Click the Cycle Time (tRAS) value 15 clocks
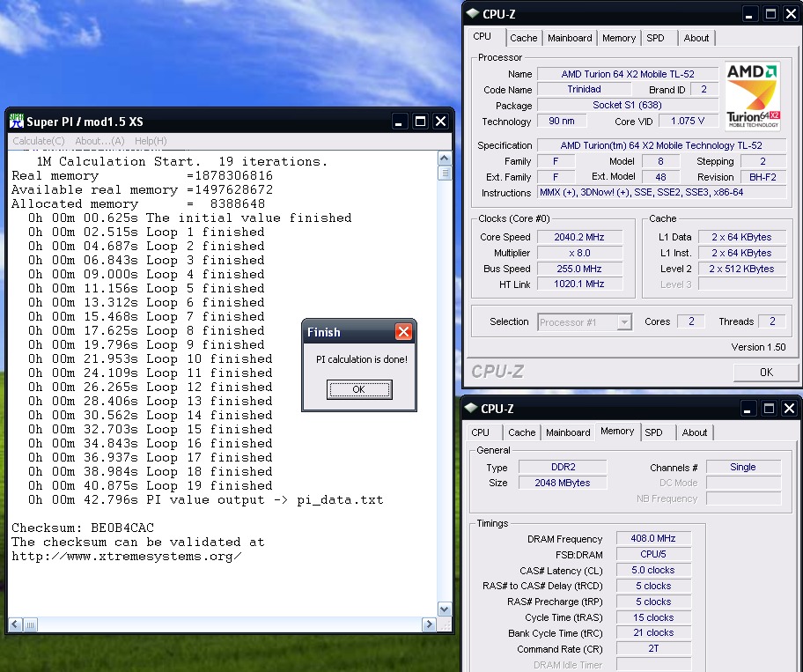Image resolution: width=803 pixels, height=672 pixels. pyautogui.click(x=653, y=617)
